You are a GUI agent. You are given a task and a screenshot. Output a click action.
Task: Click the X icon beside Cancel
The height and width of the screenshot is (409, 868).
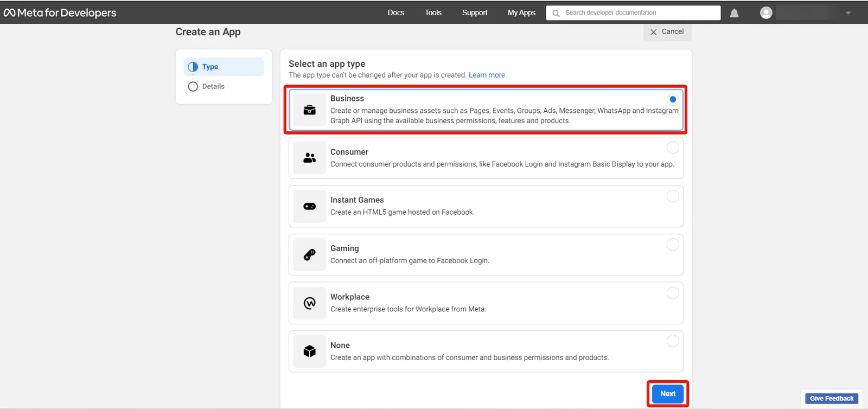[653, 32]
